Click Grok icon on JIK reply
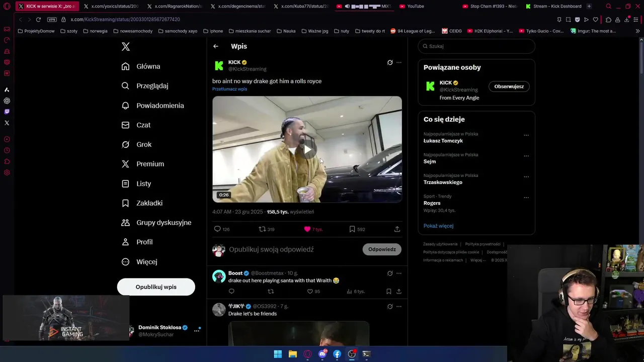Screen dimensions: 644x362 [390, 306]
